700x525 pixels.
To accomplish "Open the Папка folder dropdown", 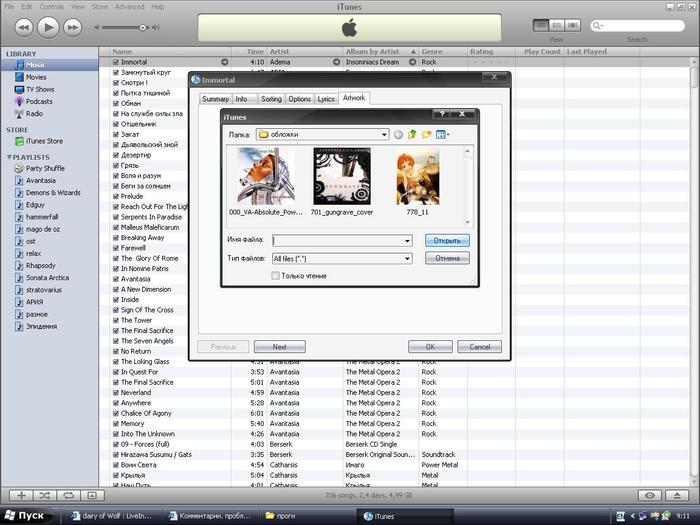I will (x=383, y=134).
